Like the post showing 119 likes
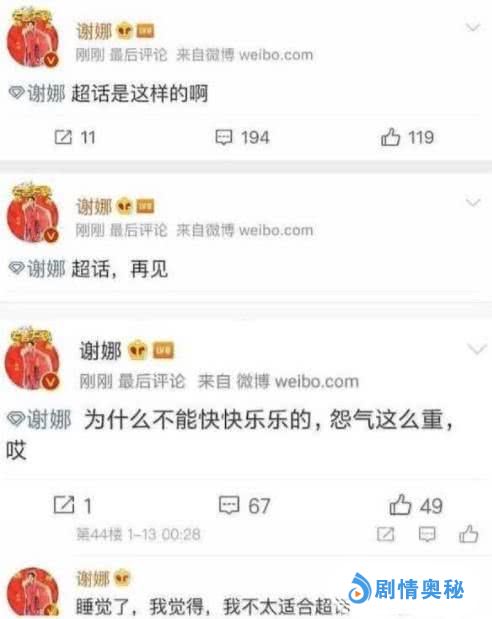 pyautogui.click(x=407, y=137)
